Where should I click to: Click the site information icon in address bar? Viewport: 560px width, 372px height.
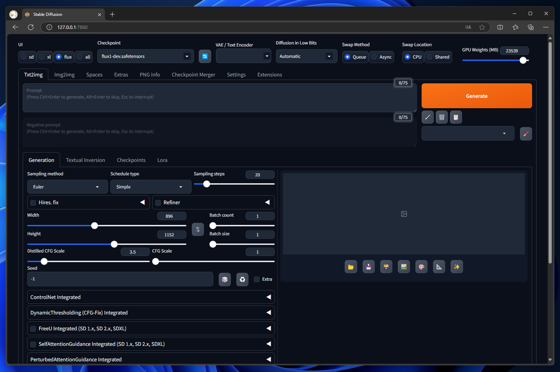[49, 27]
